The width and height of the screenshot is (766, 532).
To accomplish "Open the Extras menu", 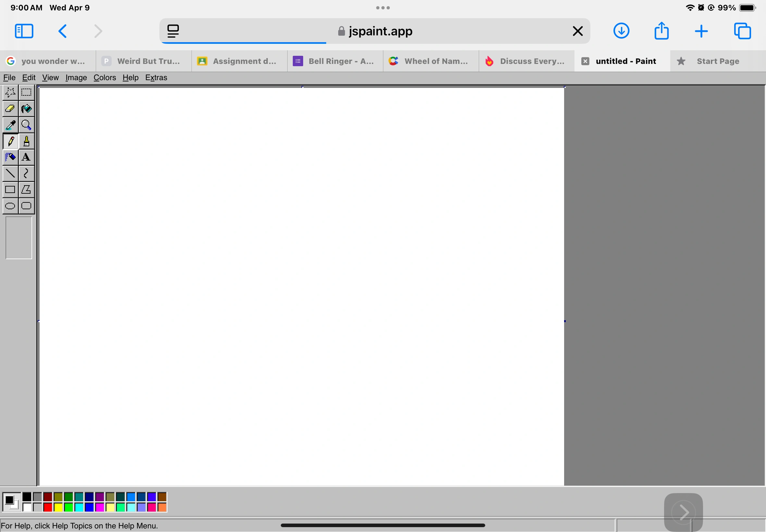I will tap(156, 78).
